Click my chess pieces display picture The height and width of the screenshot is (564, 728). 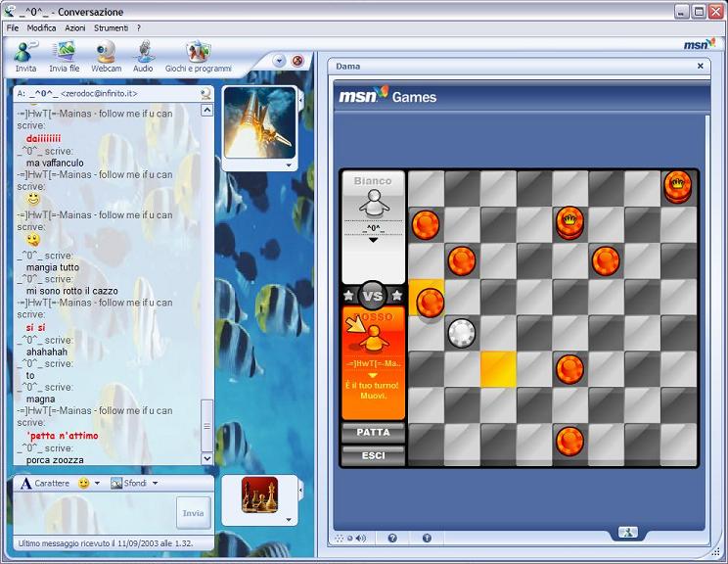tap(259, 494)
